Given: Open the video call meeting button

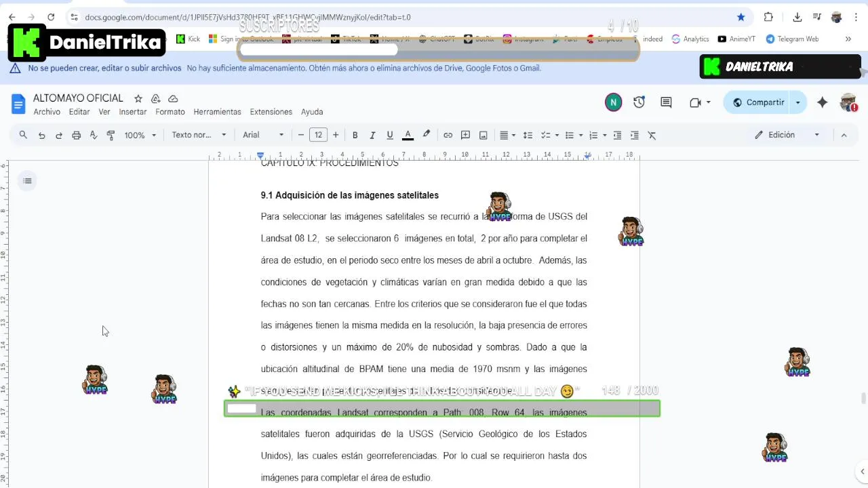Looking at the screenshot, I should click(x=699, y=102).
